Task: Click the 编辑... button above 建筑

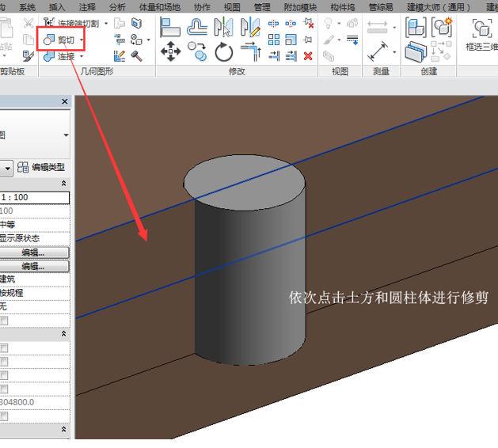Action: 34,266
